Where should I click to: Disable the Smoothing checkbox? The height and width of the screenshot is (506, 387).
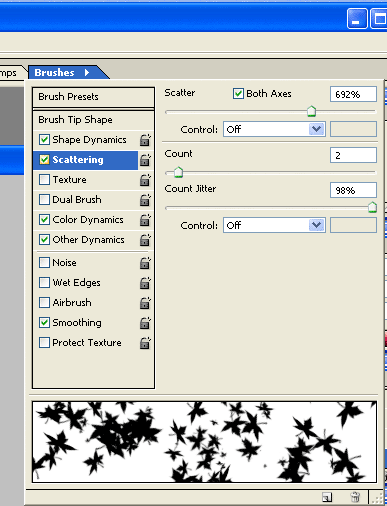[44, 323]
